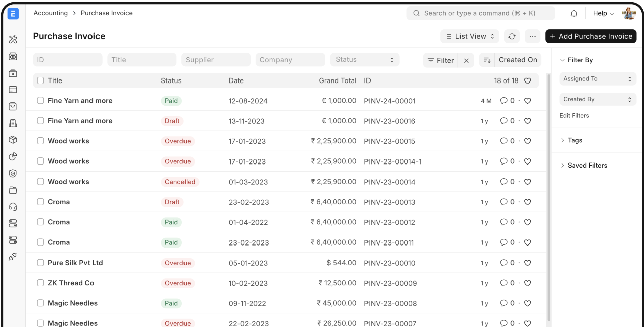The width and height of the screenshot is (644, 327).
Task: Open the Help menu
Action: [602, 13]
